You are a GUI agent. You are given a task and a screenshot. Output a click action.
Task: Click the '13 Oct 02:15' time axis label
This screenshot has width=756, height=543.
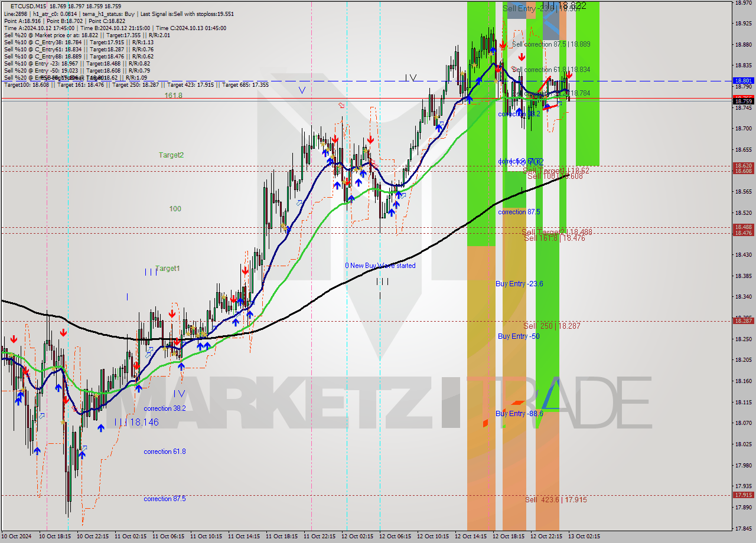pos(584,537)
